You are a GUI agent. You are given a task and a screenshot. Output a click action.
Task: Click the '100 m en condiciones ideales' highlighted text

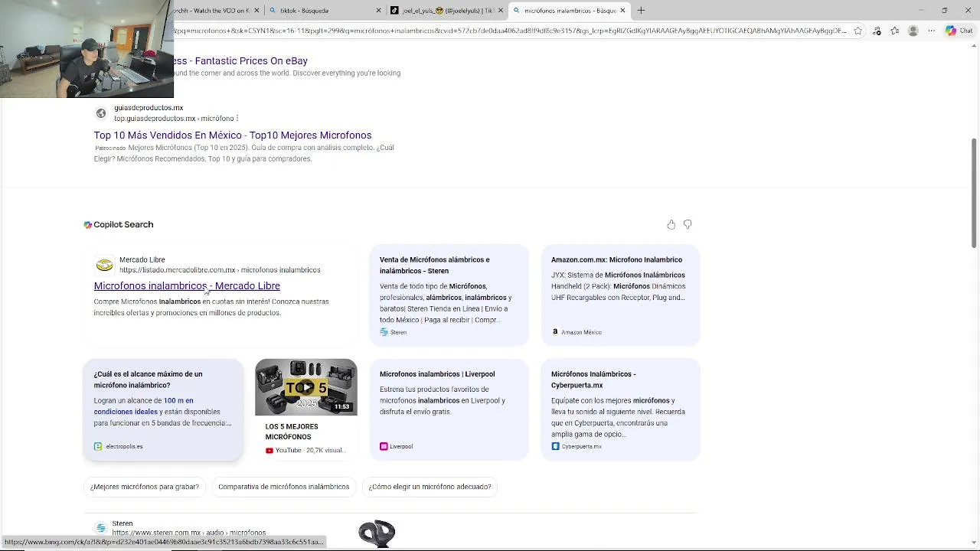pyautogui.click(x=144, y=406)
